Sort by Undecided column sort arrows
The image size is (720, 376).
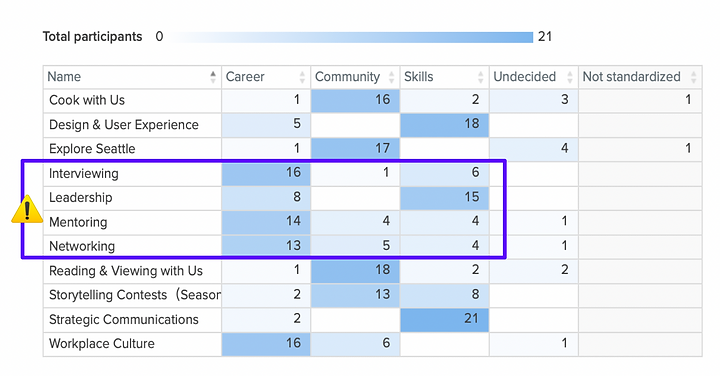pos(569,77)
